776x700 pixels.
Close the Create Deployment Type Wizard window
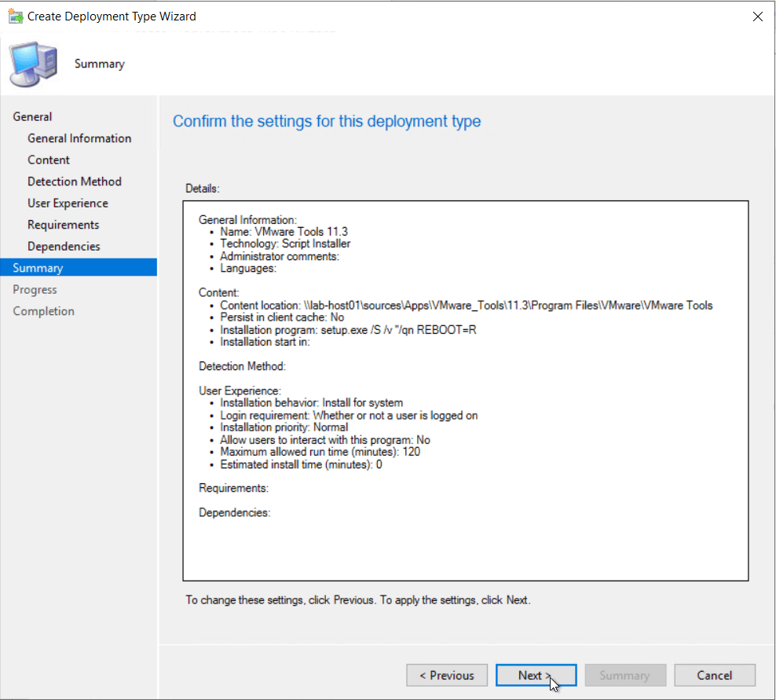(757, 16)
